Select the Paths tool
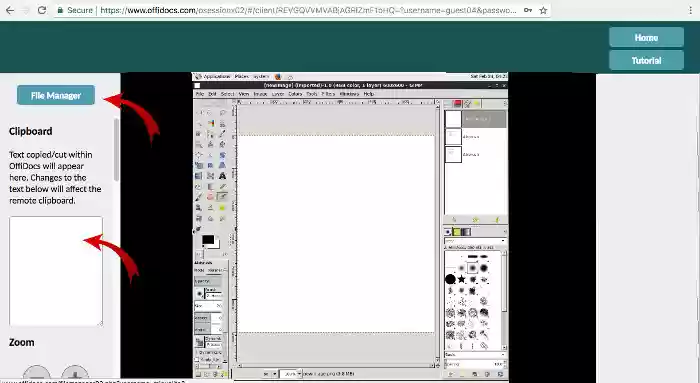Viewport: 700px width, 383px height. pyautogui.click(x=211, y=134)
